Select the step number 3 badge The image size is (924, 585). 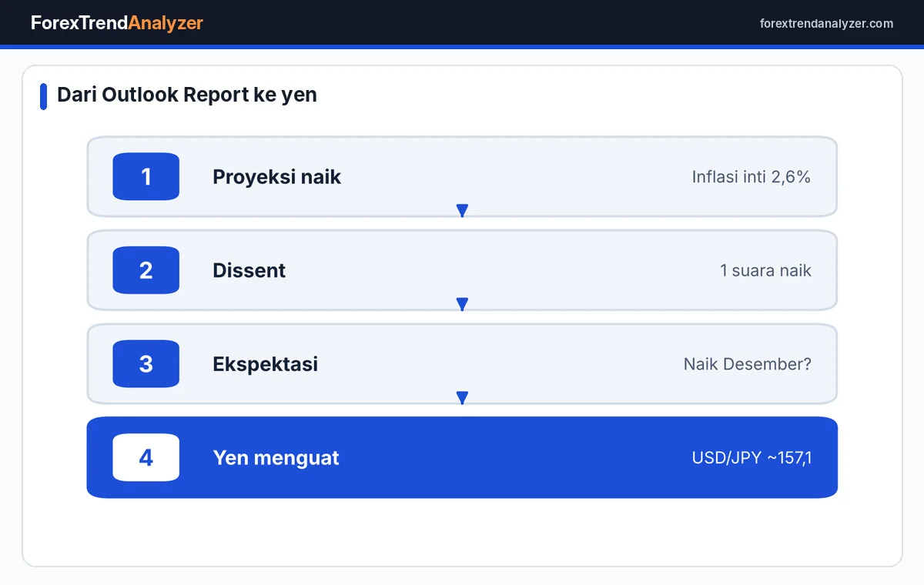point(146,364)
